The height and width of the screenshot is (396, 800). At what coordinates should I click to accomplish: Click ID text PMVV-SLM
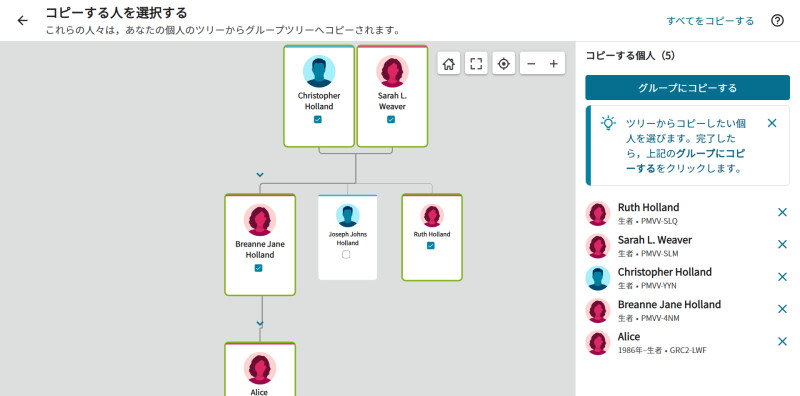[659, 254]
